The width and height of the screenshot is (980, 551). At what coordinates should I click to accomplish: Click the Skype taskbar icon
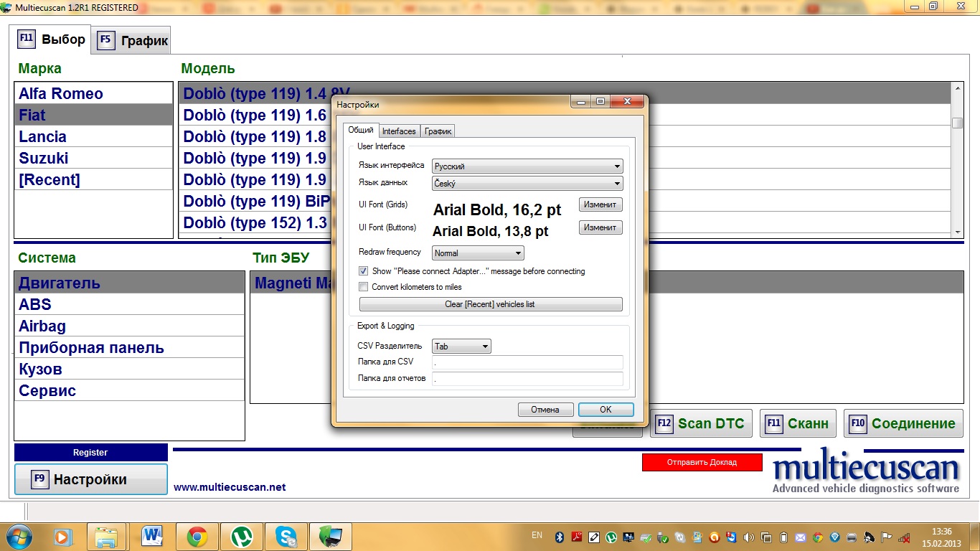click(x=286, y=536)
